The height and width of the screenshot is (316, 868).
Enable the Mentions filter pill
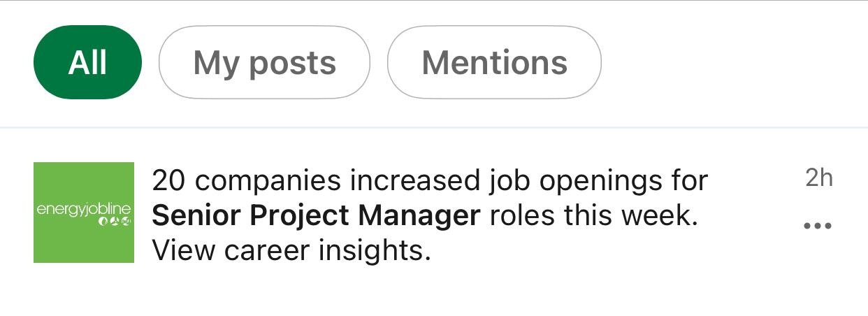(494, 63)
